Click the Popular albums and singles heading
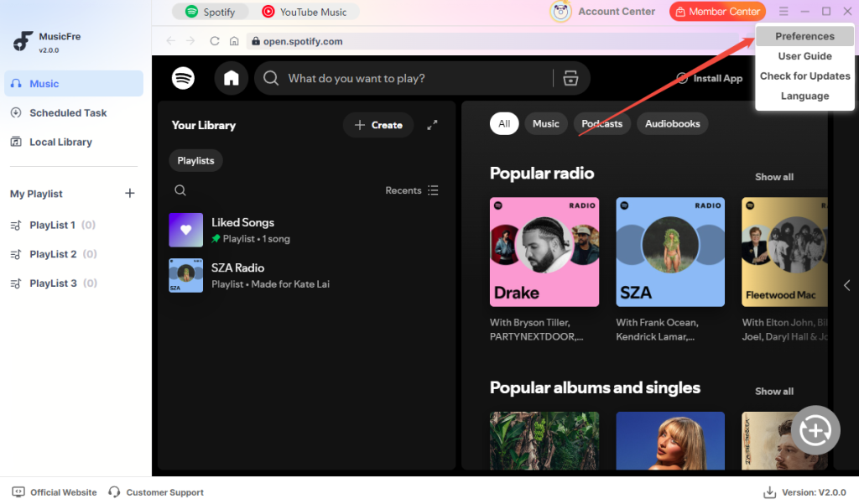Screen dimensions: 859x504 tap(595, 387)
